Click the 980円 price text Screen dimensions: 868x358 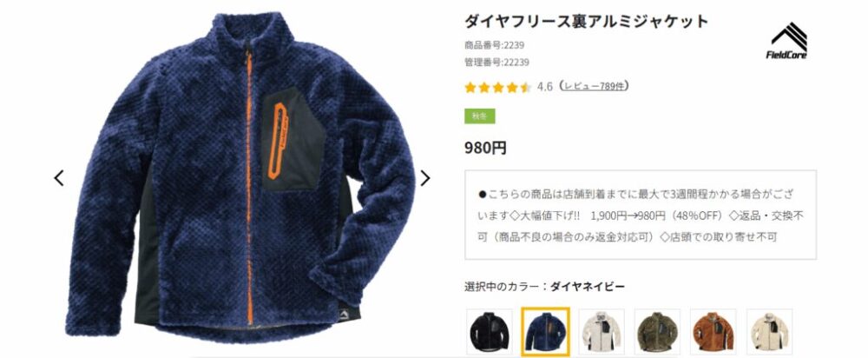point(485,148)
